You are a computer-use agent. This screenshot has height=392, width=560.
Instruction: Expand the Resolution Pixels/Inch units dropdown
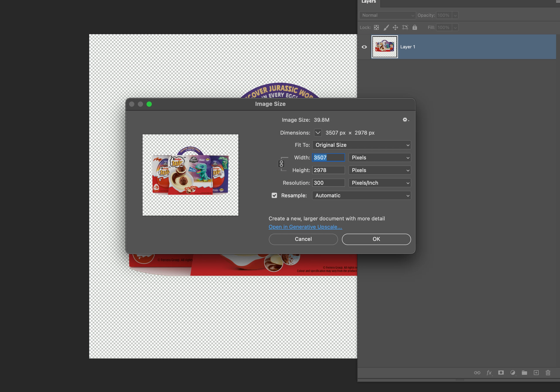click(x=379, y=183)
